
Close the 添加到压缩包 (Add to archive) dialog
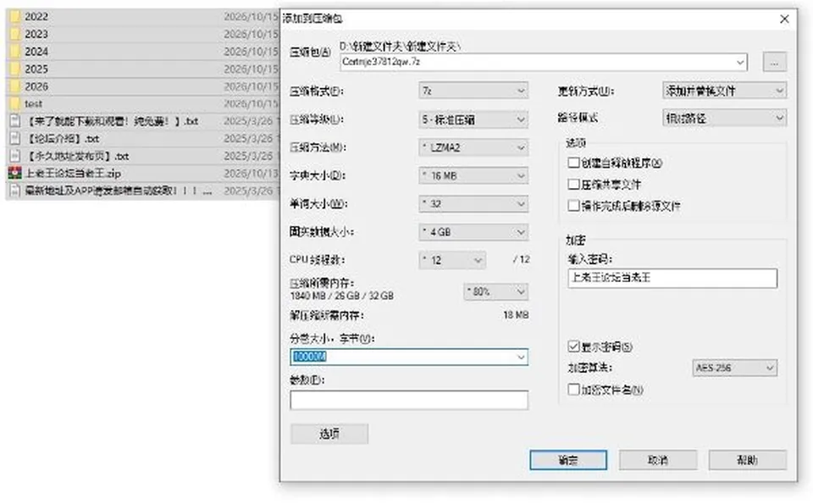[784, 19]
